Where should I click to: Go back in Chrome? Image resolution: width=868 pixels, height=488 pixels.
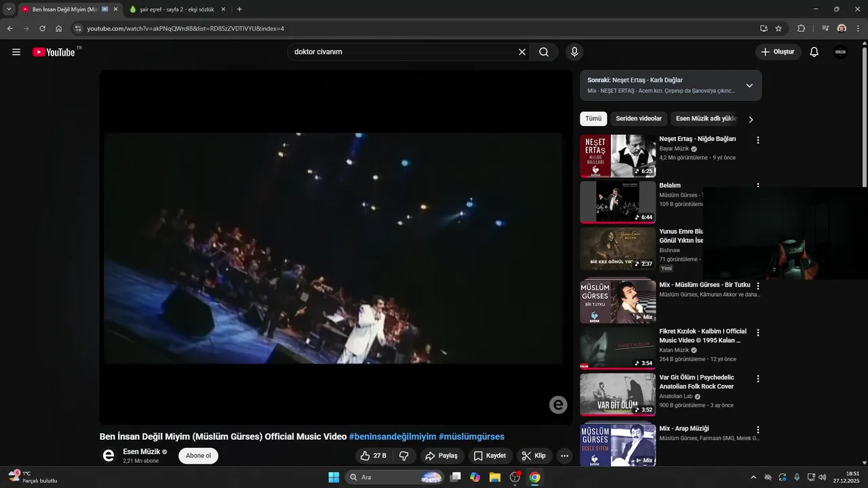pyautogui.click(x=10, y=28)
